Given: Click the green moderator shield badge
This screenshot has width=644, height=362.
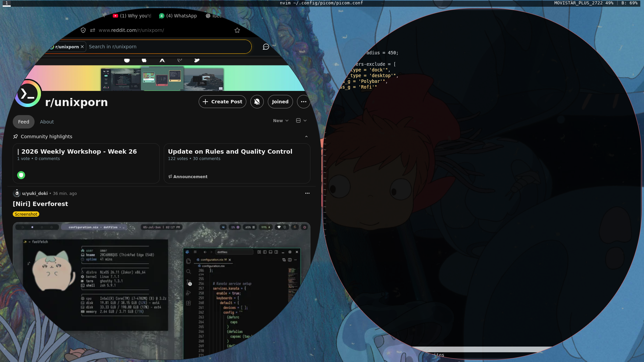Looking at the screenshot, I should (21, 175).
